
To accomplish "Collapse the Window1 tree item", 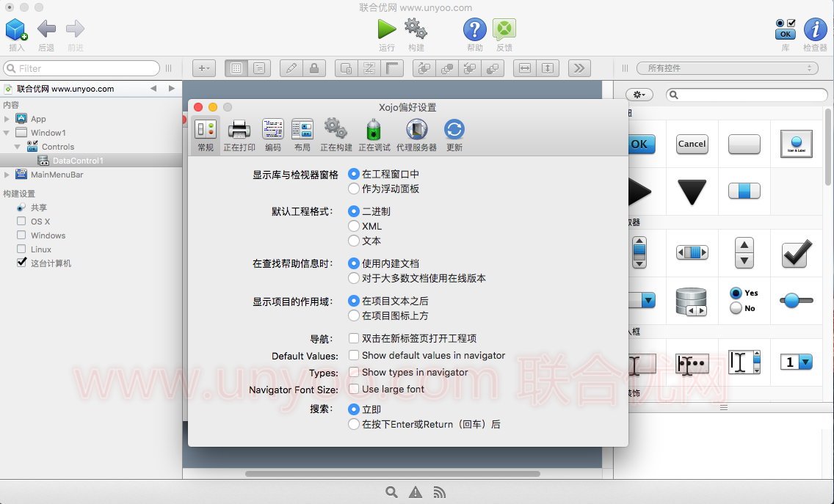I will [x=7, y=132].
